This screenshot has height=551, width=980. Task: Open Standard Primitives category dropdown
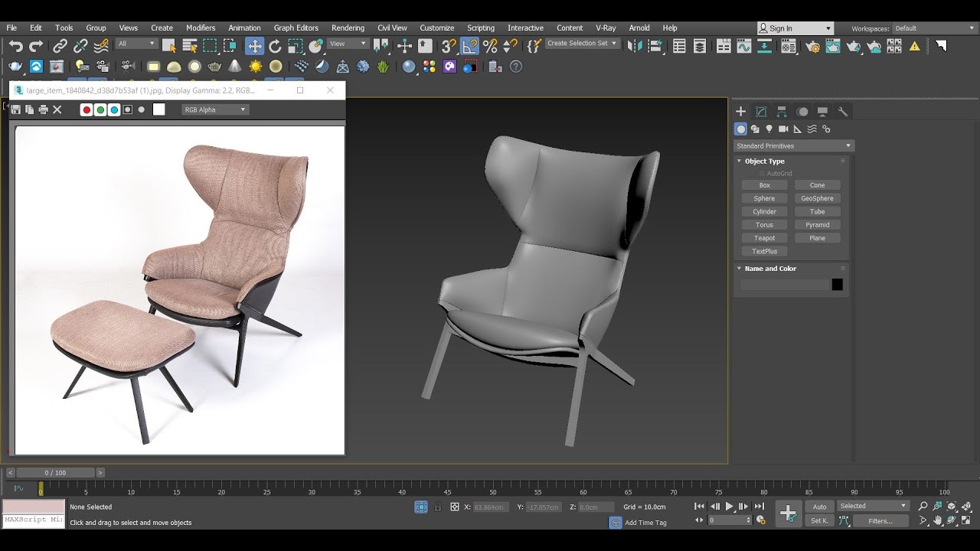click(794, 145)
